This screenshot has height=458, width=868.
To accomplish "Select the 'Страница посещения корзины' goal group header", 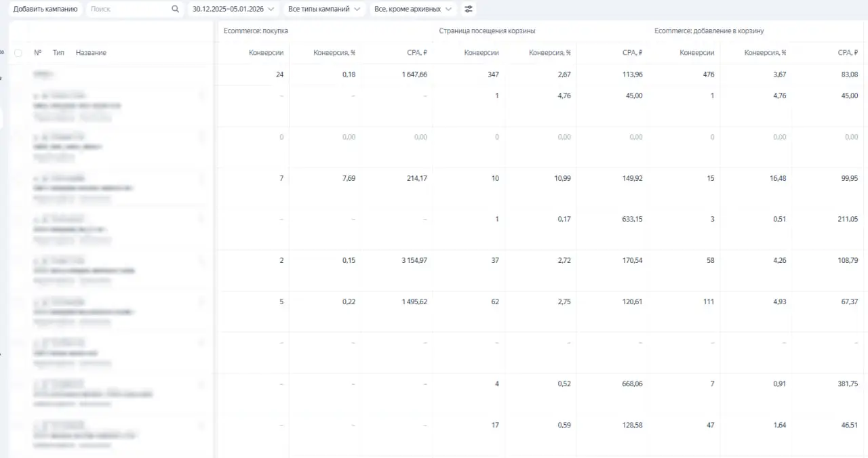I will point(487,31).
